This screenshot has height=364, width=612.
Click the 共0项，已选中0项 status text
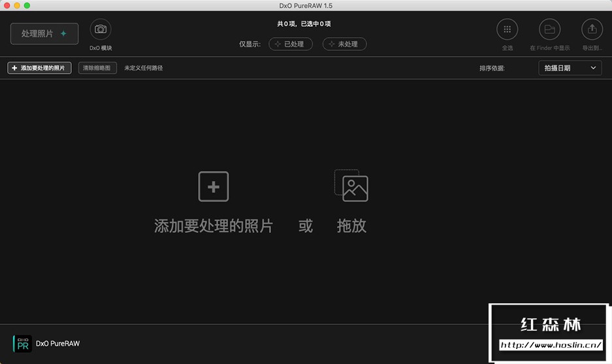304,23
